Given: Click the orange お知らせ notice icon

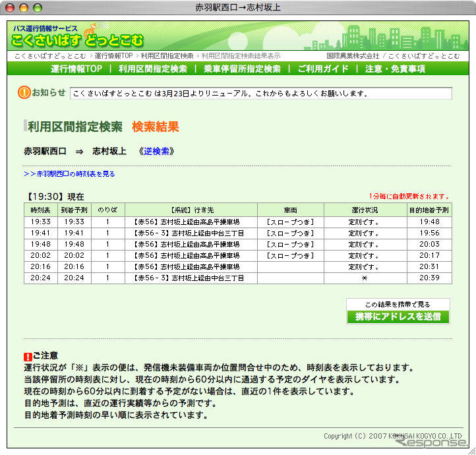Looking at the screenshot, I should 24,93.
